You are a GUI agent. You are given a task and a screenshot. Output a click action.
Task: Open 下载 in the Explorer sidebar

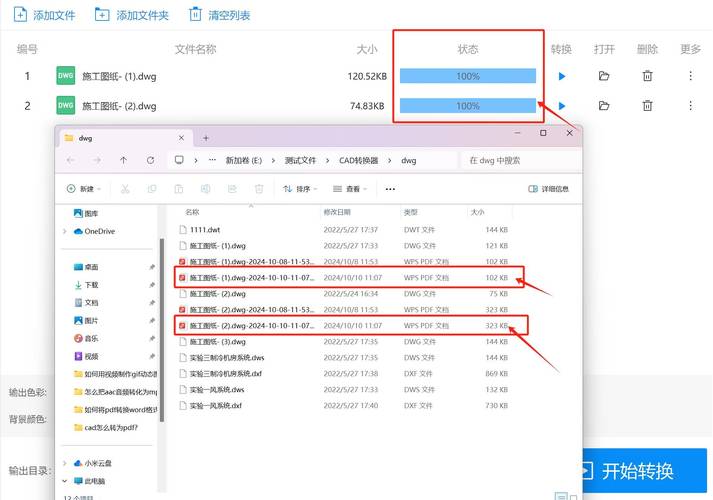pos(86,285)
